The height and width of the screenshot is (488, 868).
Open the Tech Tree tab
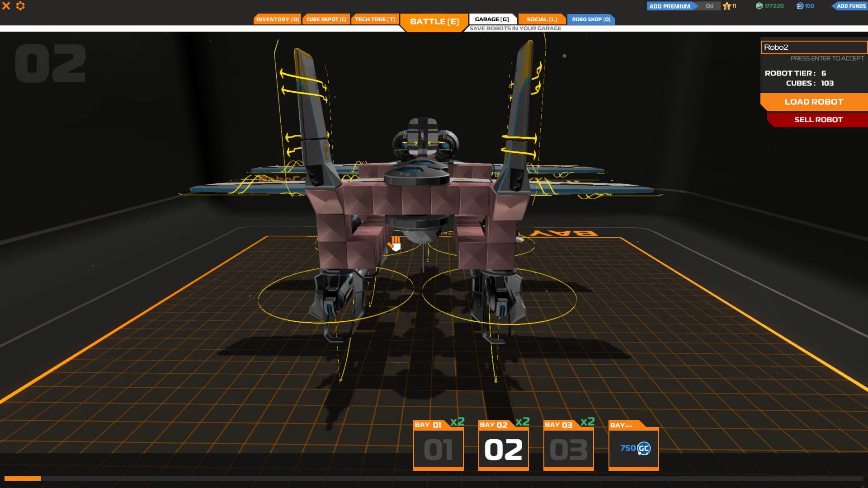tap(375, 19)
